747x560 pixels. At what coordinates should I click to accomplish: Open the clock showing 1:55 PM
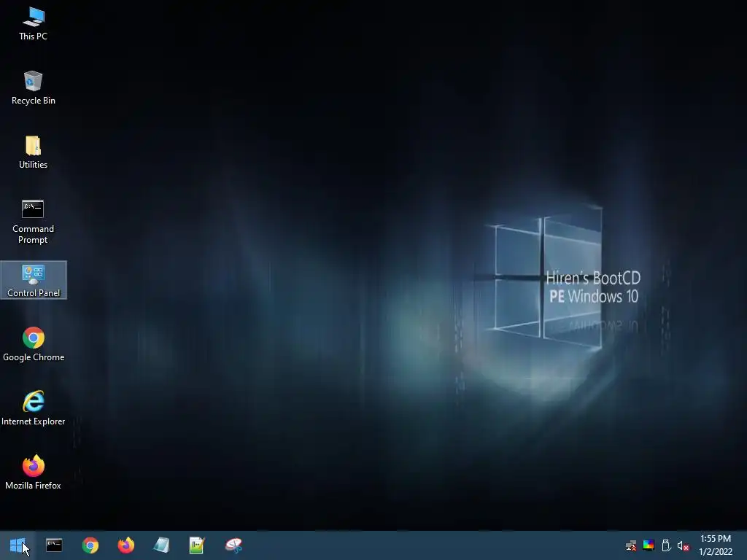click(x=716, y=545)
